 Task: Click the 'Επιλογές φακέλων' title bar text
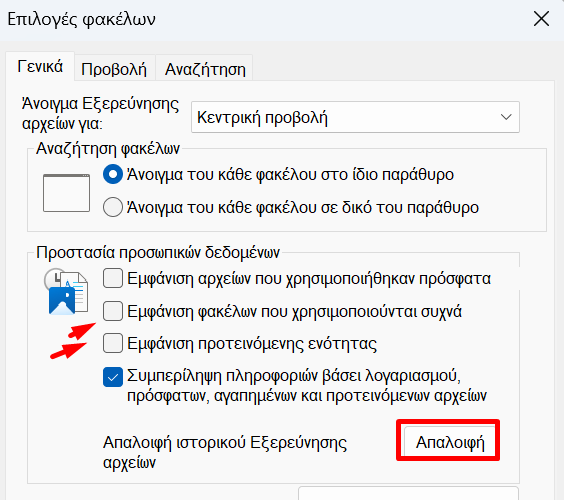tap(81, 19)
